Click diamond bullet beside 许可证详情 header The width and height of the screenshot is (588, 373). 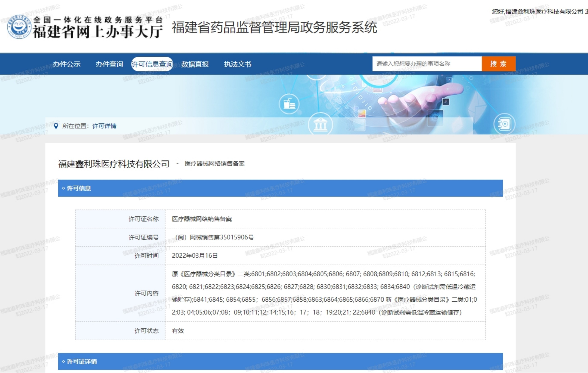click(x=64, y=361)
